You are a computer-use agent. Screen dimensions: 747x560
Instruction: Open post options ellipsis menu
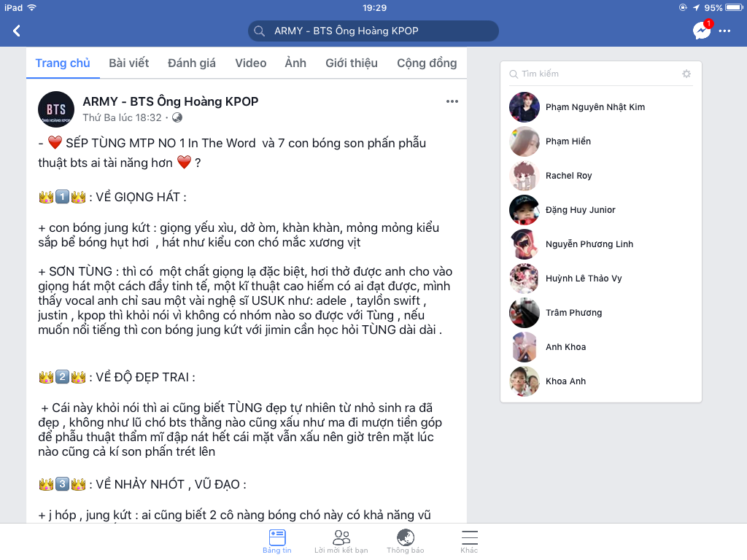[x=452, y=101]
